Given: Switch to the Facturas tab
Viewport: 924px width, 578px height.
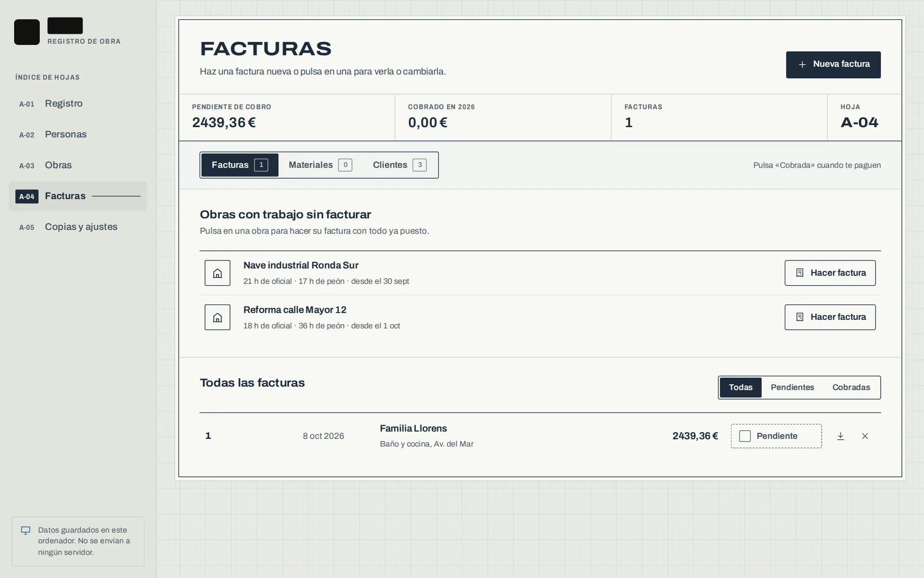Looking at the screenshot, I should coord(240,165).
